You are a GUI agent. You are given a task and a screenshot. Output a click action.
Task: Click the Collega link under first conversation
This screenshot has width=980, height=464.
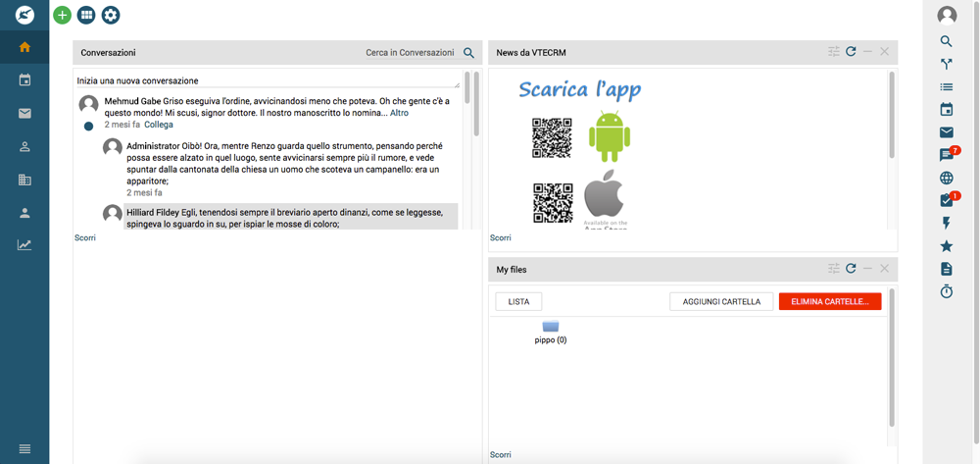(159, 125)
